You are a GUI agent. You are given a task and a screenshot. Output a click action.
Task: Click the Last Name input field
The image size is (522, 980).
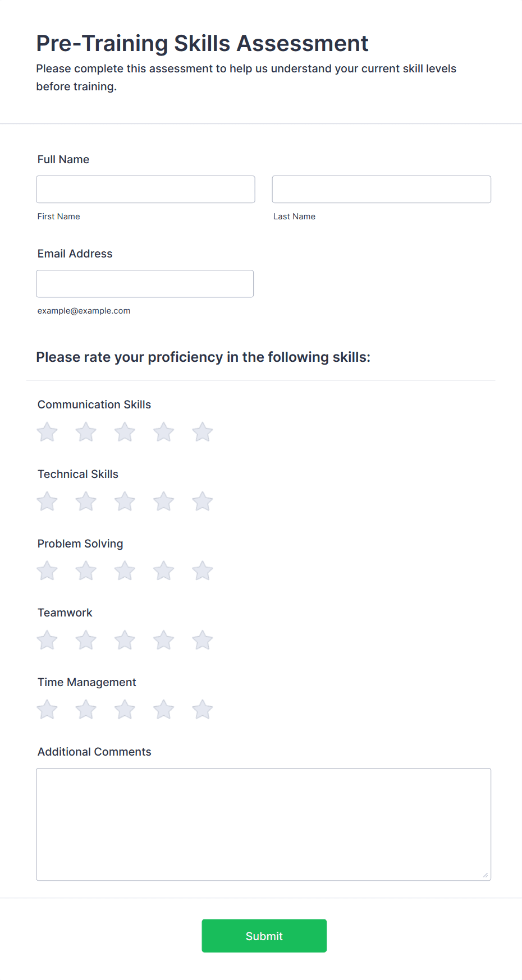[x=381, y=189]
